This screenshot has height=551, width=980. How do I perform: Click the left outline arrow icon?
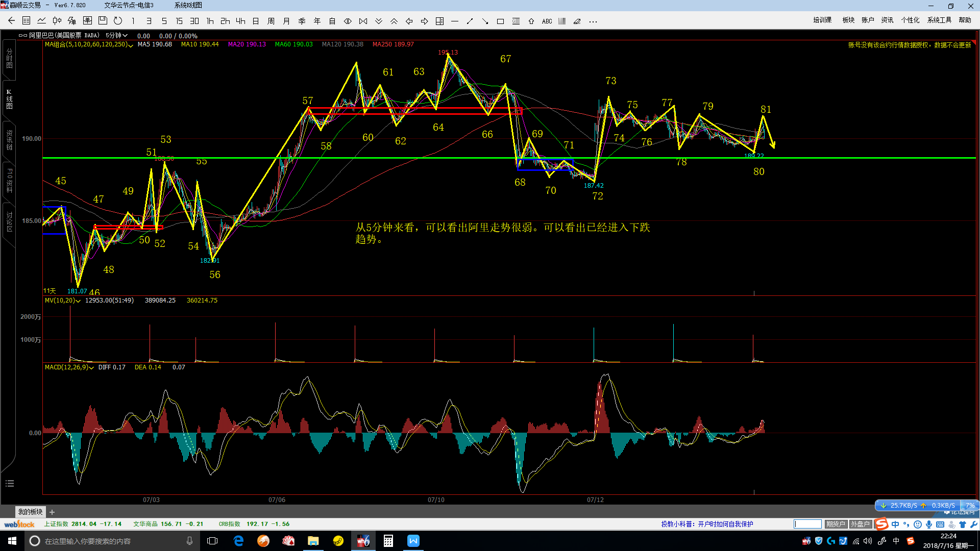pos(409,21)
